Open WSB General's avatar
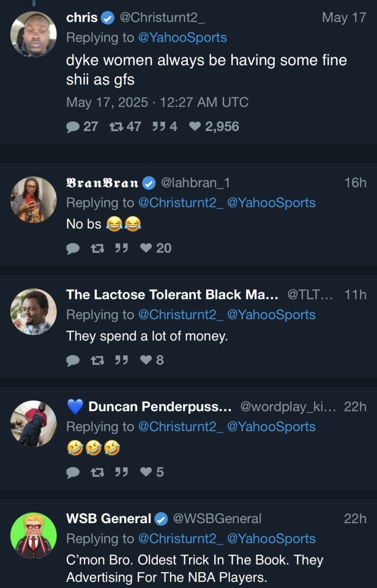This screenshot has width=377, height=588. click(x=34, y=535)
